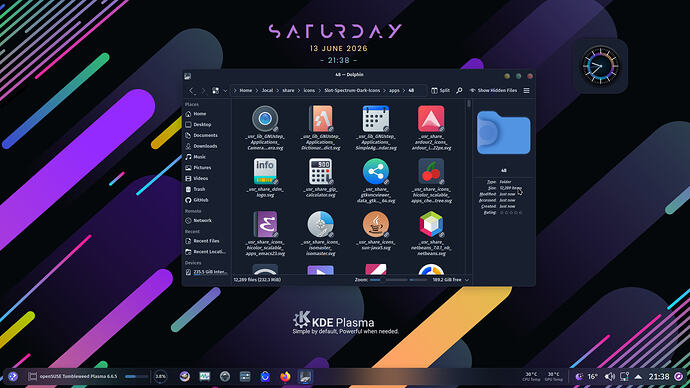Select the emacs23.svg file icon

click(x=265, y=224)
